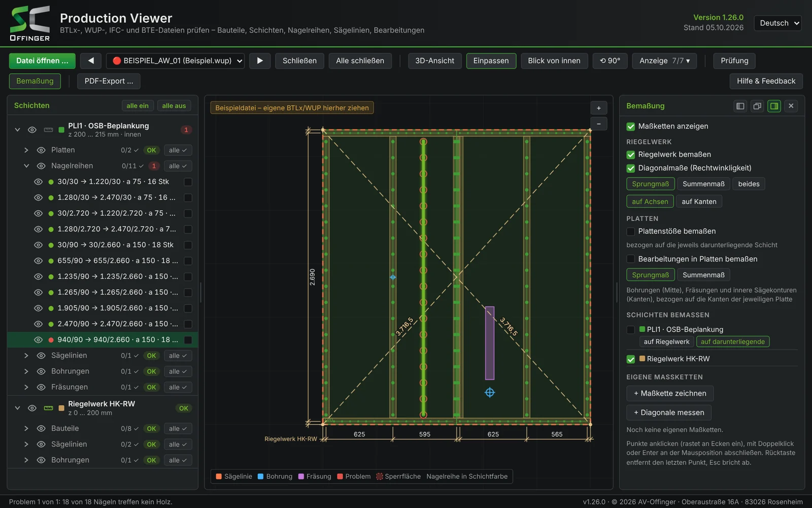
Task: Hide the PLI1 OSB-Beplankung layer eye icon
Action: pyautogui.click(x=32, y=130)
